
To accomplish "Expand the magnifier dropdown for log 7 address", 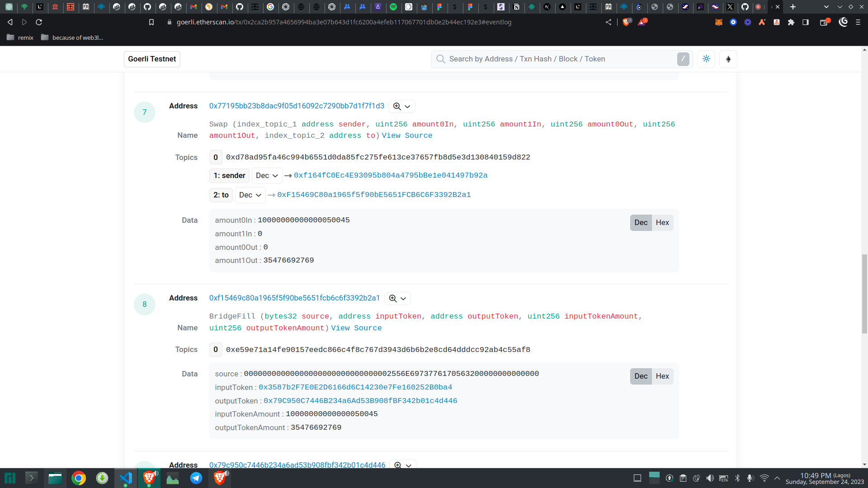I will pos(401,106).
